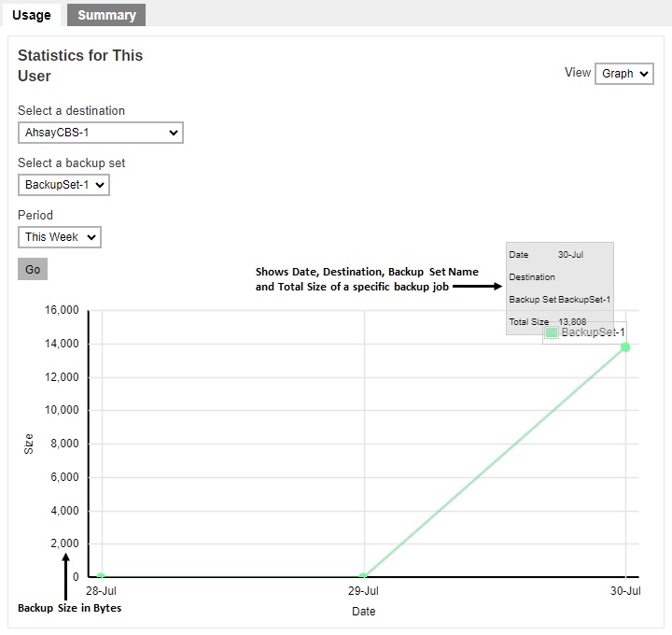Click the Size y-axis title

28,444
